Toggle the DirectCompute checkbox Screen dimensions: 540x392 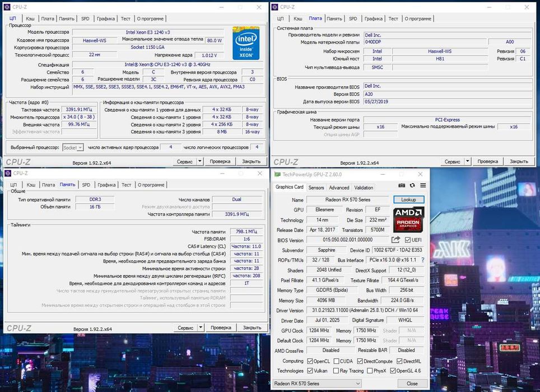tap(360, 361)
